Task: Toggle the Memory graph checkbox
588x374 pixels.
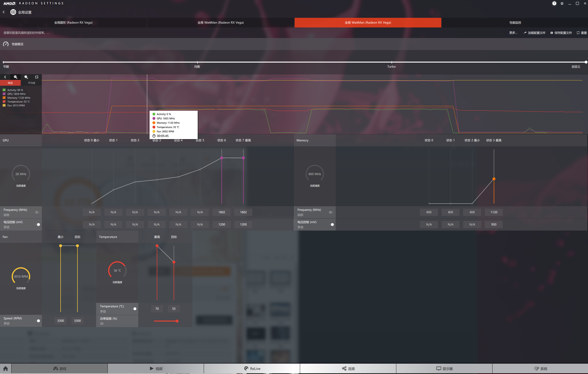Action: tap(4, 98)
